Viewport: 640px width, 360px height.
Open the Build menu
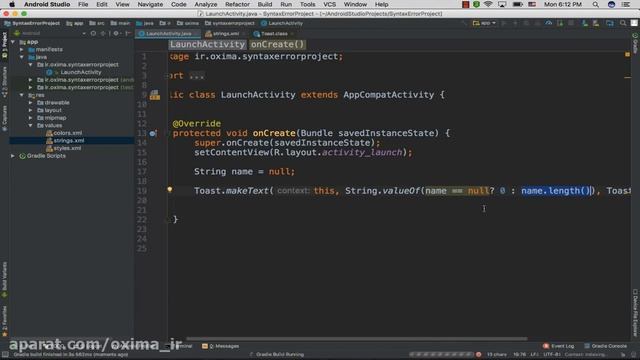(x=264, y=4)
